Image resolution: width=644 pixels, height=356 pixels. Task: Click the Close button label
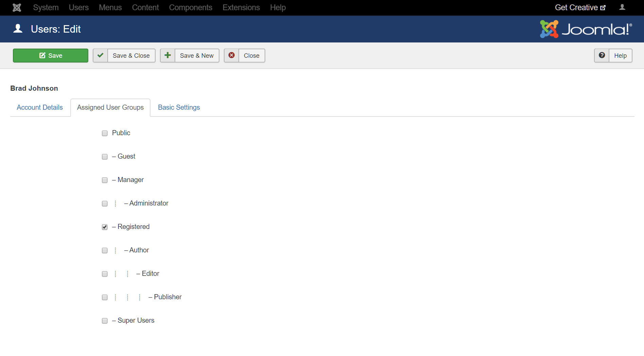(x=252, y=55)
